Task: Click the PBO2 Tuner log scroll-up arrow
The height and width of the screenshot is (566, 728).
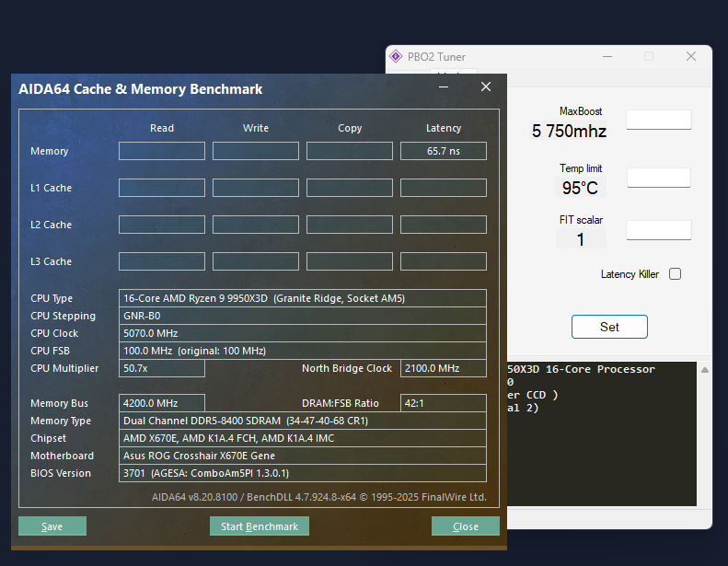Action: click(x=705, y=370)
